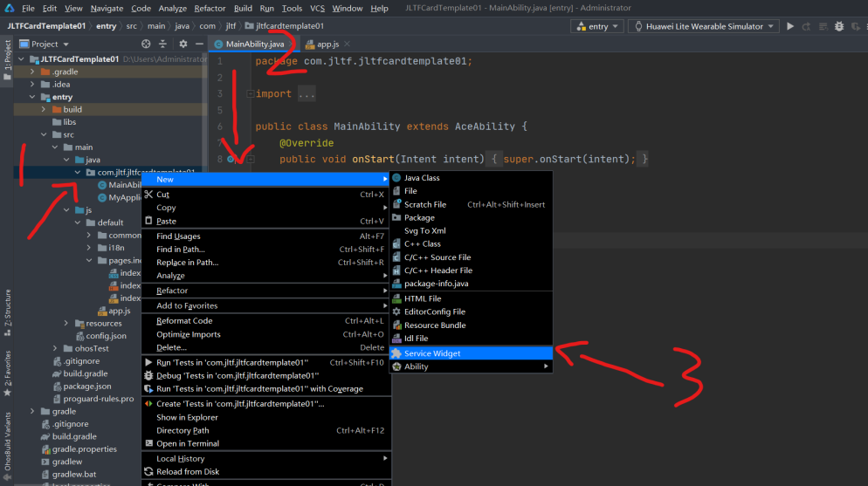Switch to the MainAbility.java tab

tap(254, 44)
